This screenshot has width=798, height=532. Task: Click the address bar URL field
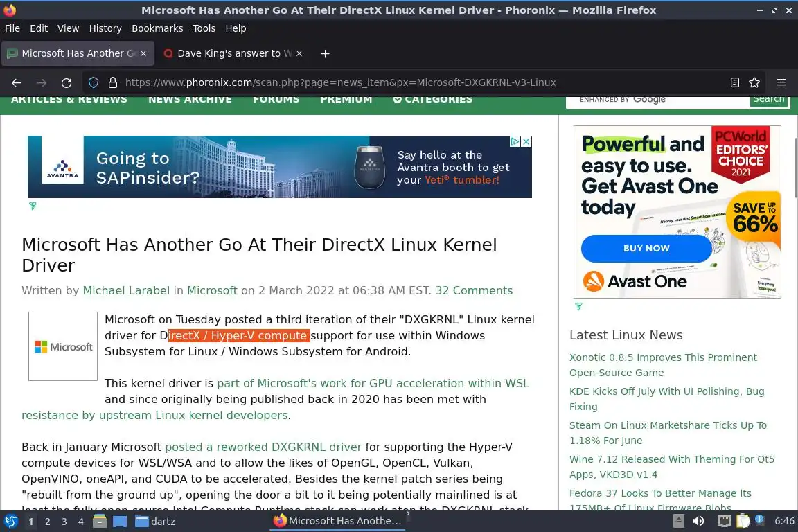pos(423,82)
